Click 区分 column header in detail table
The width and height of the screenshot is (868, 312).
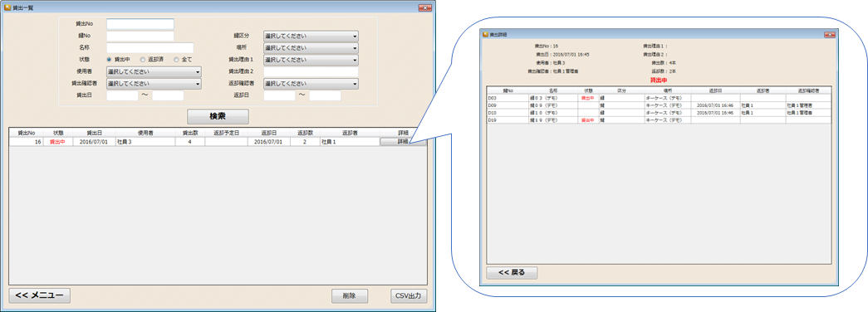click(x=621, y=90)
